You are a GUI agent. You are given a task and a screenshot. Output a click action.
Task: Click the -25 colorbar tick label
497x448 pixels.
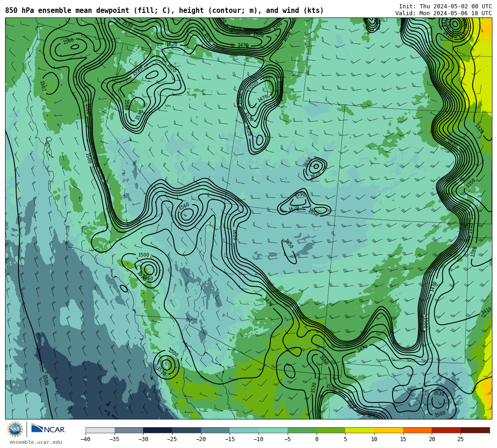[x=172, y=439]
